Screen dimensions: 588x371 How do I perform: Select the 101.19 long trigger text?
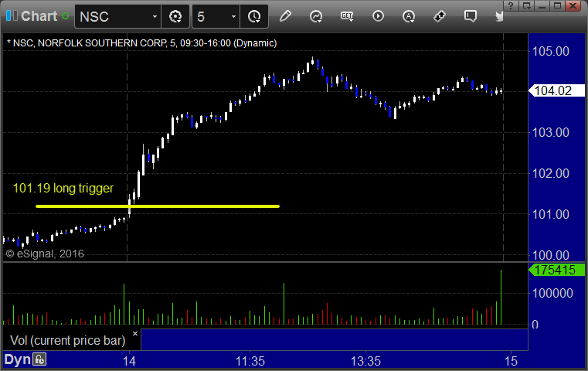tap(63, 188)
